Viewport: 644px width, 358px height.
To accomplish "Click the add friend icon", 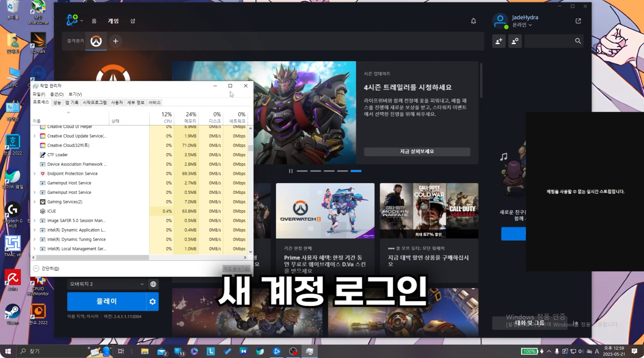I will pyautogui.click(x=499, y=41).
